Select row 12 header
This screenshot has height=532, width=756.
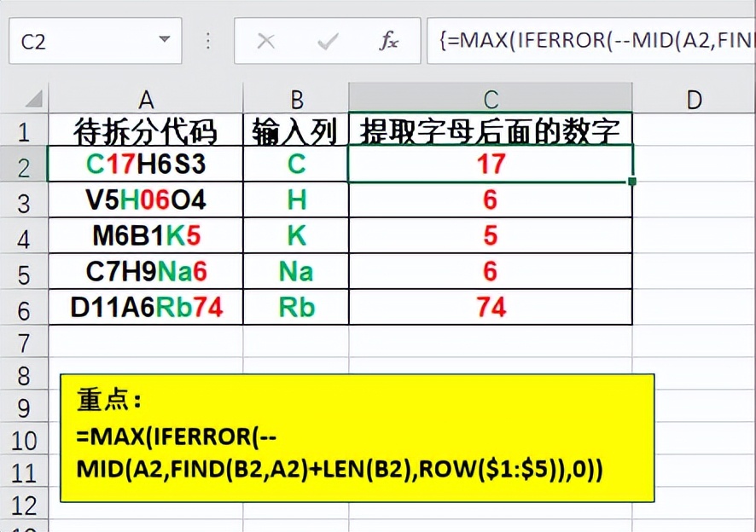coord(24,504)
